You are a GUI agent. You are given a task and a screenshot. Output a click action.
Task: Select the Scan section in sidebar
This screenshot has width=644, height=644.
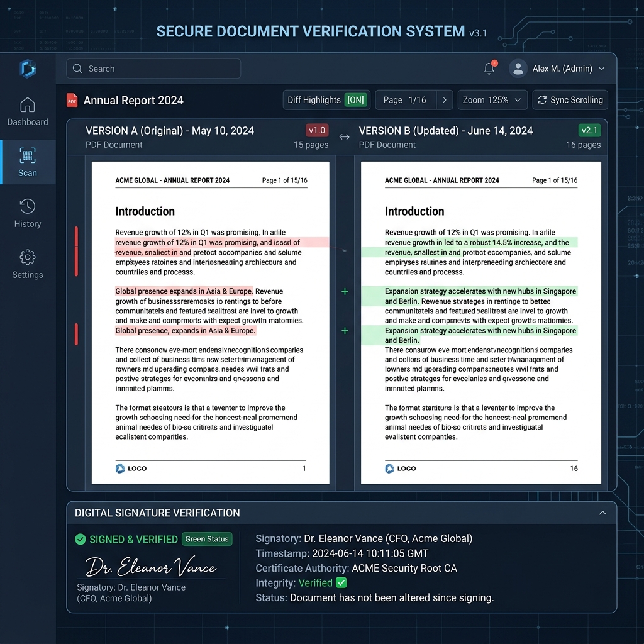(x=28, y=162)
